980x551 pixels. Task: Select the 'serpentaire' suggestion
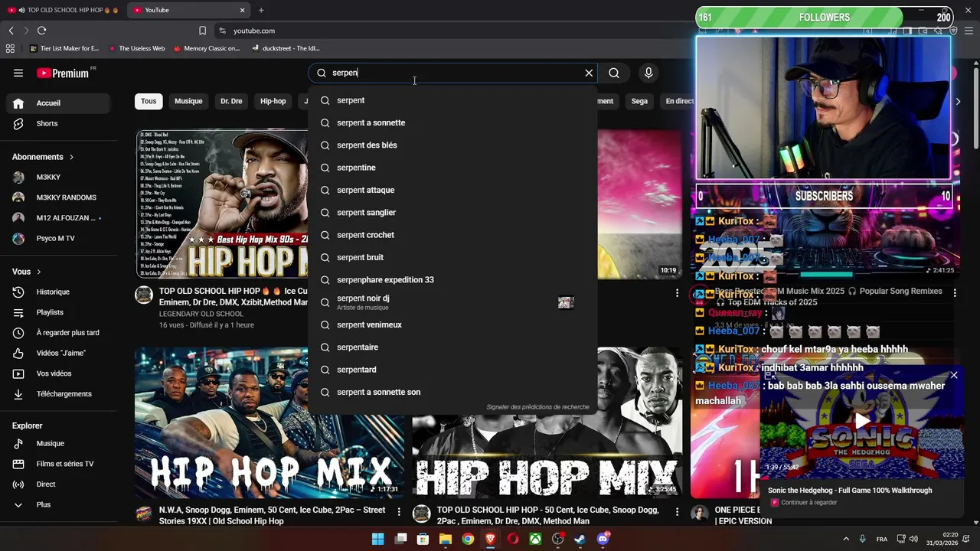coord(452,347)
